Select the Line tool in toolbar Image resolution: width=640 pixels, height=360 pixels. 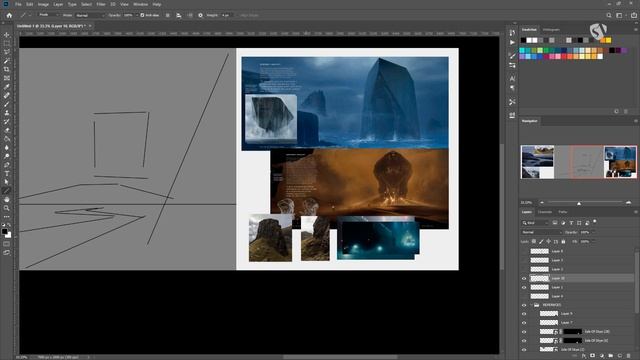pyautogui.click(x=7, y=191)
